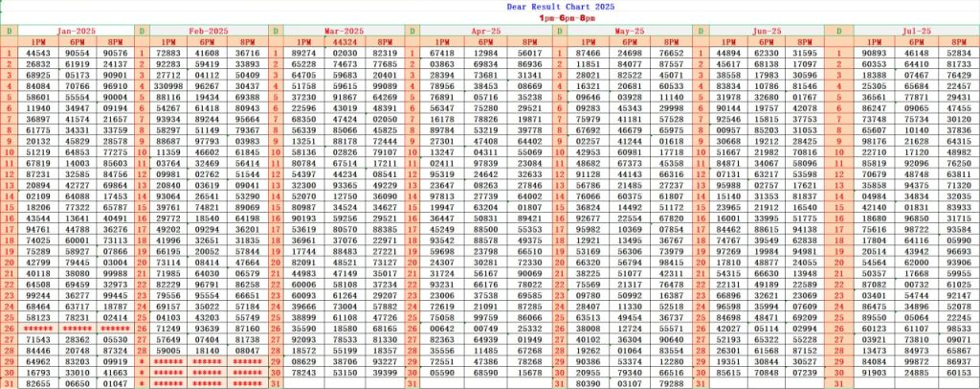Click cell with value 60123
This screenshot has height=389, width=980.
click(x=874, y=329)
